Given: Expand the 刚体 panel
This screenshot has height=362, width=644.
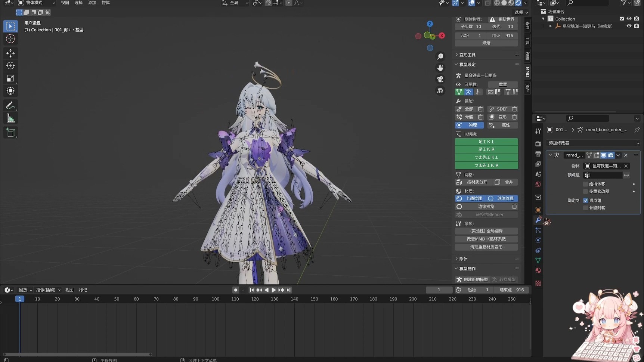Looking at the screenshot, I should (463, 259).
